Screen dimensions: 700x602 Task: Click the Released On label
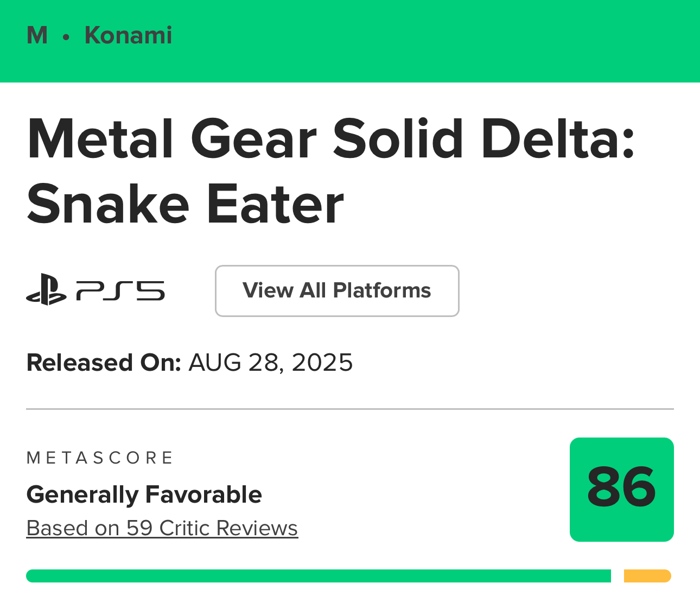coord(104,363)
